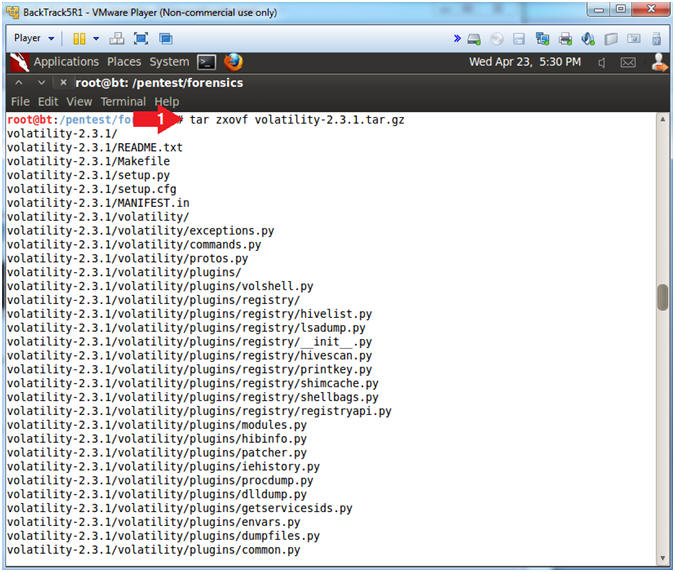This screenshot has width=675, height=572.
Task: Click the floppy drive device icon
Action: (519, 39)
